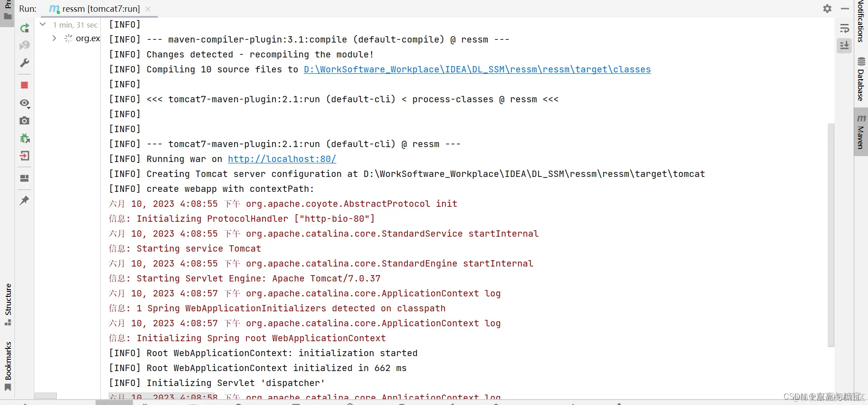Click the greyed Rerun Failed Goals icon
This screenshot has height=405, width=868.
pos(24,45)
